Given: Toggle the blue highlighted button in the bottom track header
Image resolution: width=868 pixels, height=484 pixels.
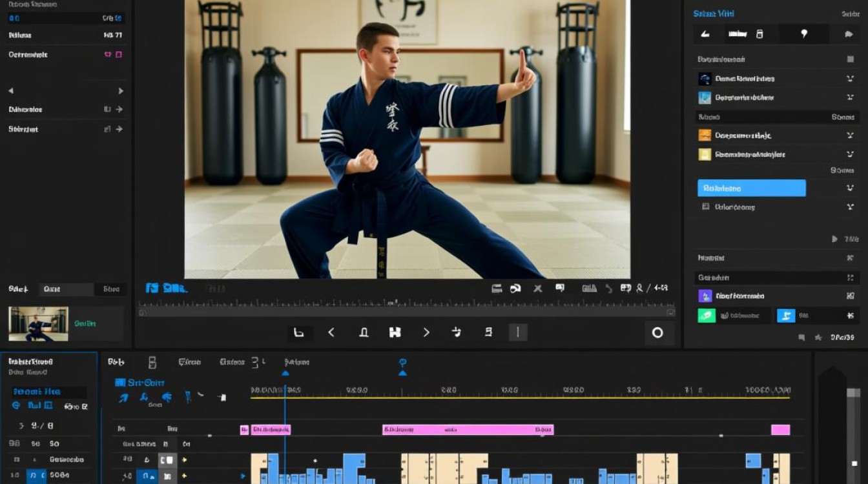Looking at the screenshot, I should pyautogui.click(x=146, y=476).
